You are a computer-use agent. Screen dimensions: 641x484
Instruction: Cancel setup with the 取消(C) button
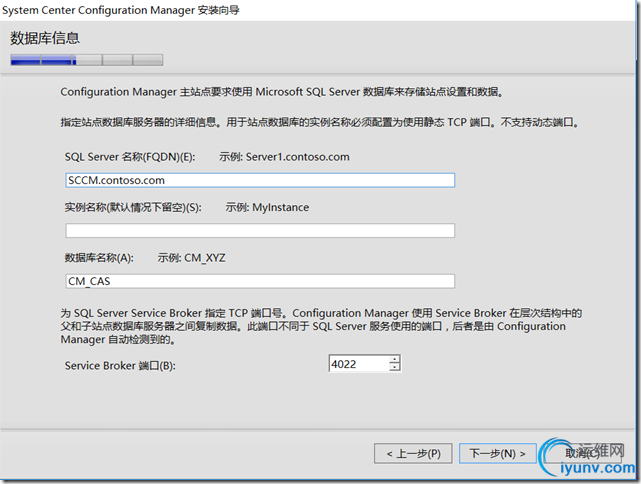pyautogui.click(x=582, y=453)
